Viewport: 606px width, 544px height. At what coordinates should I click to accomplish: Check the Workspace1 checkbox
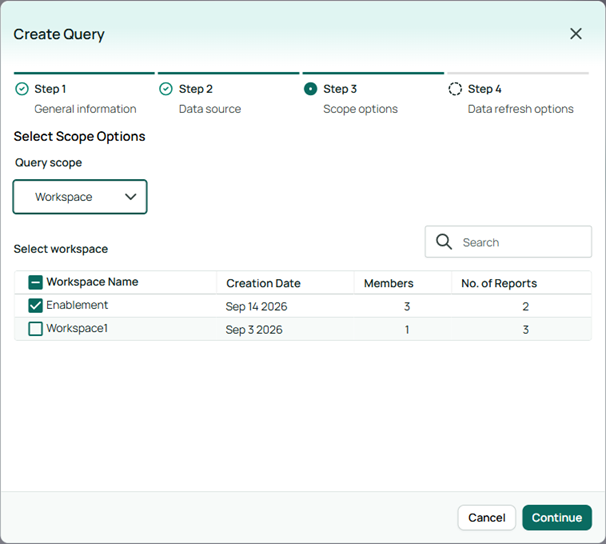35,329
